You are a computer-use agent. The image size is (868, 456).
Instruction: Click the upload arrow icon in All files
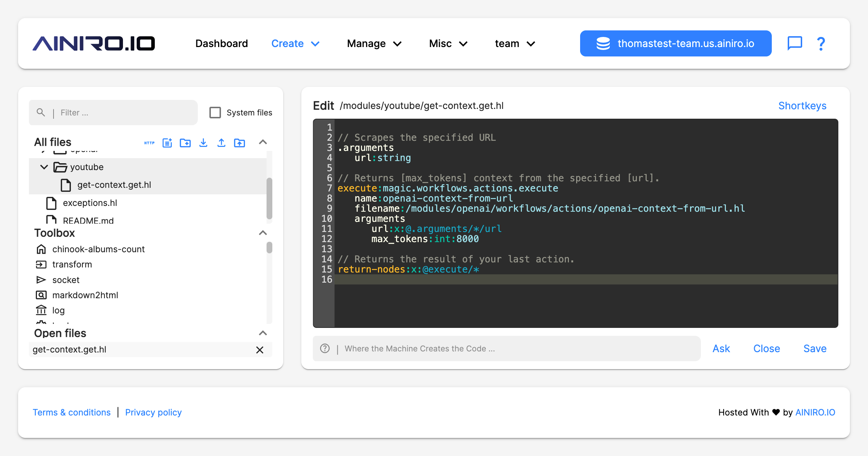coord(221,143)
